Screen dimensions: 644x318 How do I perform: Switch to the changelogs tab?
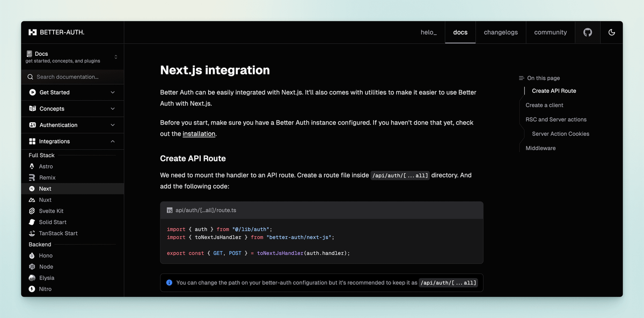pyautogui.click(x=501, y=32)
